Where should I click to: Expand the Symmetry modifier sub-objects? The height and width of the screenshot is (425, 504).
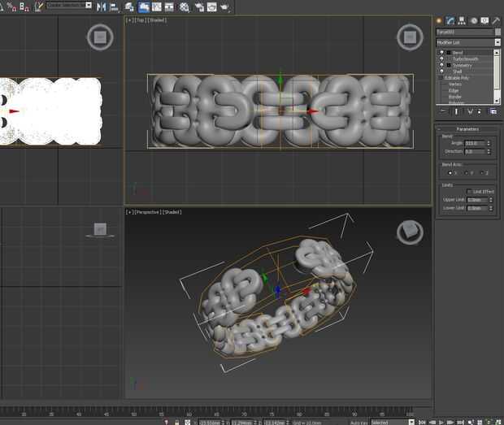click(449, 65)
